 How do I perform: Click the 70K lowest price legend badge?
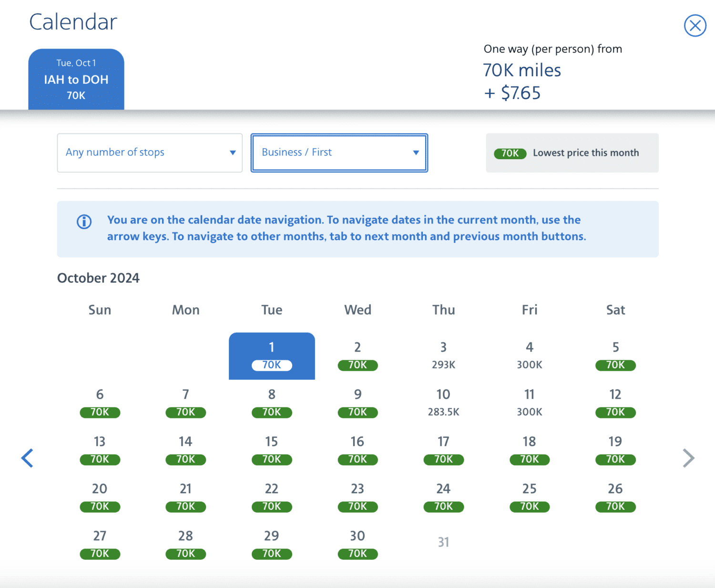pos(510,153)
